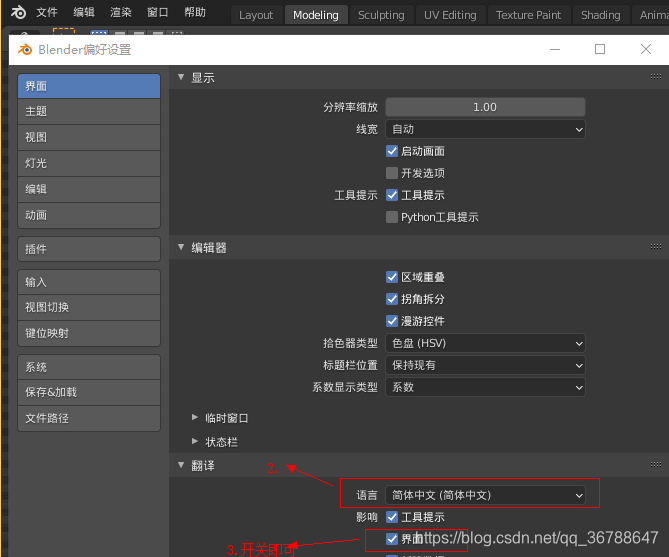This screenshot has height=557, width=669.
Task: Toggle the 区域重叠 checkbox
Action: pyautogui.click(x=392, y=277)
